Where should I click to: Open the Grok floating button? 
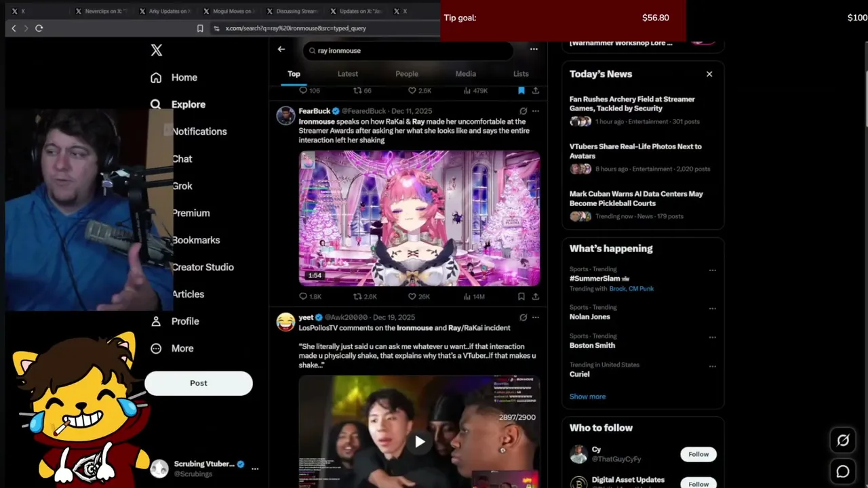point(843,441)
